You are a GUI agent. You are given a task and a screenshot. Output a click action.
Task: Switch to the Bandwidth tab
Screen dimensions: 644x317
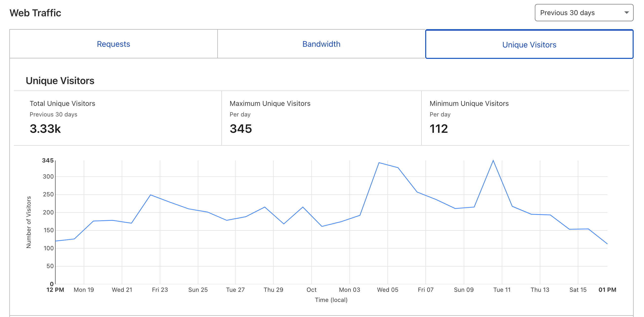321,44
